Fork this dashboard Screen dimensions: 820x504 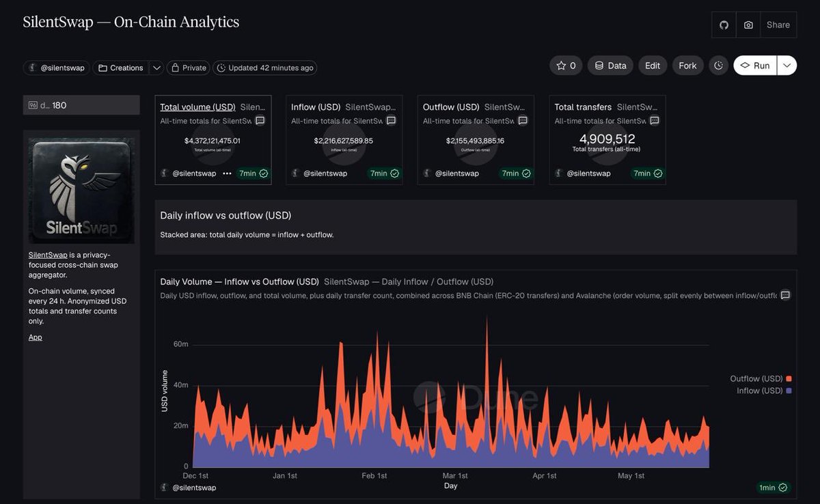(x=687, y=66)
